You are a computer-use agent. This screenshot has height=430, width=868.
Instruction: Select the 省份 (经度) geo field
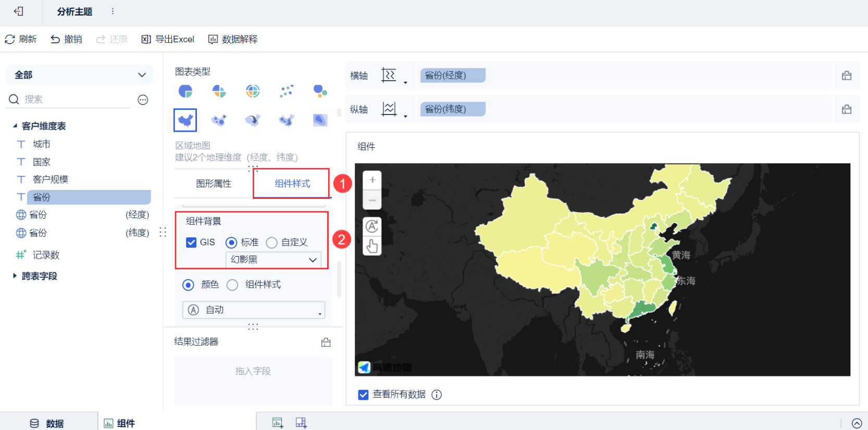83,214
